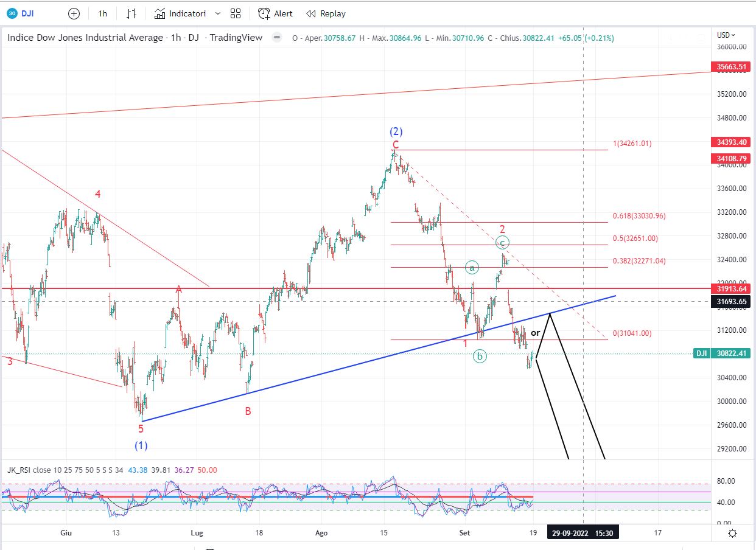Click the gray status circle beside TradingView

[x=277, y=38]
